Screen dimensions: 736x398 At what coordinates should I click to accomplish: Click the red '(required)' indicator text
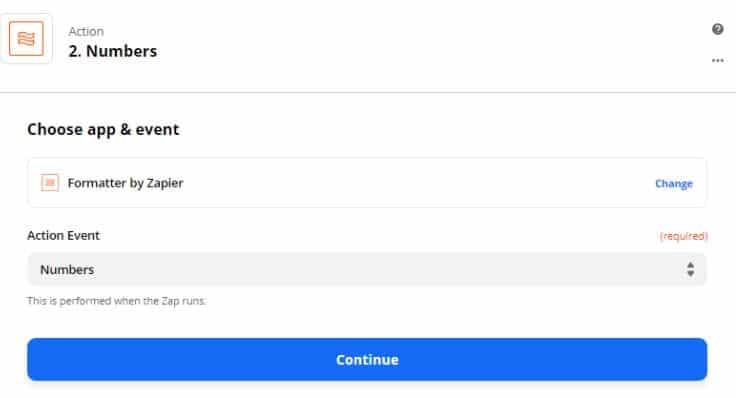(x=683, y=236)
